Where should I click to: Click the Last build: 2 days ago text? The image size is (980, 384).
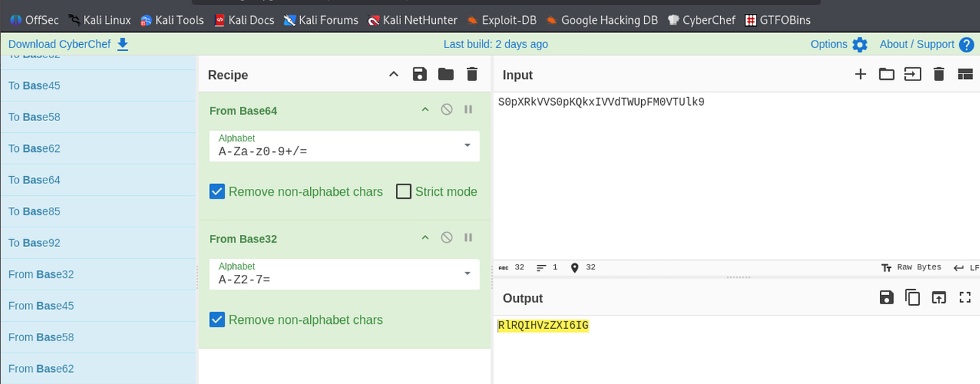(x=496, y=44)
